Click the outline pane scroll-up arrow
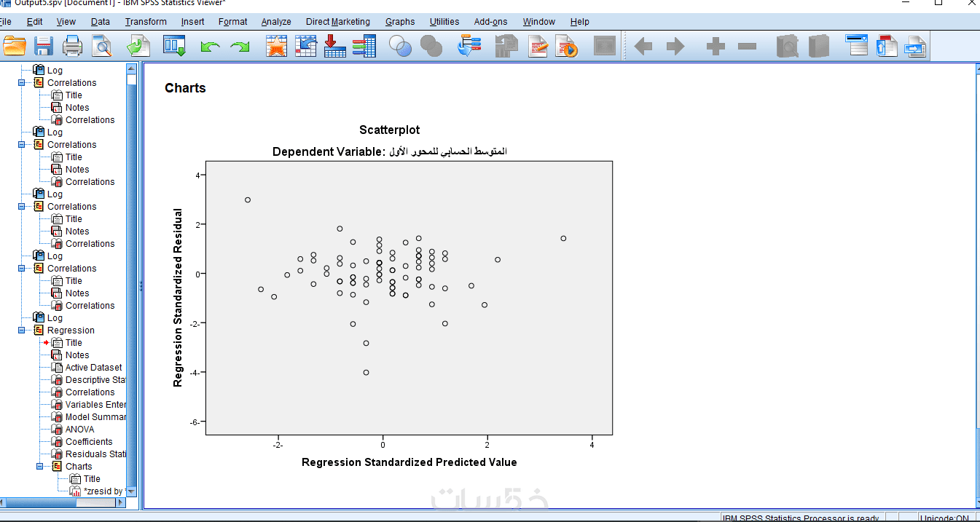Image resolution: width=980 pixels, height=522 pixels. click(x=131, y=69)
